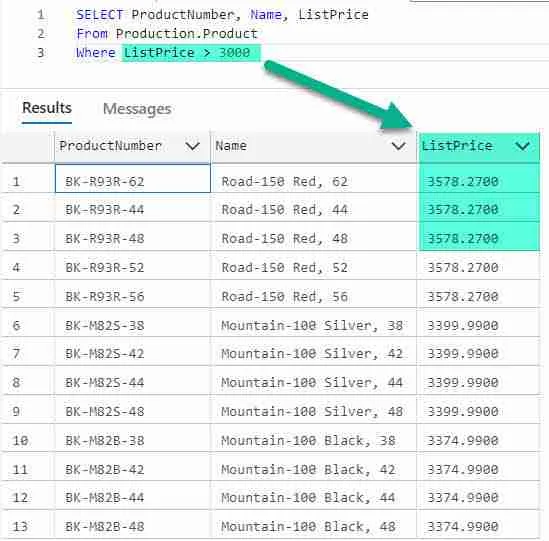Open ProductNumber column dropdown arrow
Image resolution: width=549 pixels, height=541 pixels.
tap(192, 146)
